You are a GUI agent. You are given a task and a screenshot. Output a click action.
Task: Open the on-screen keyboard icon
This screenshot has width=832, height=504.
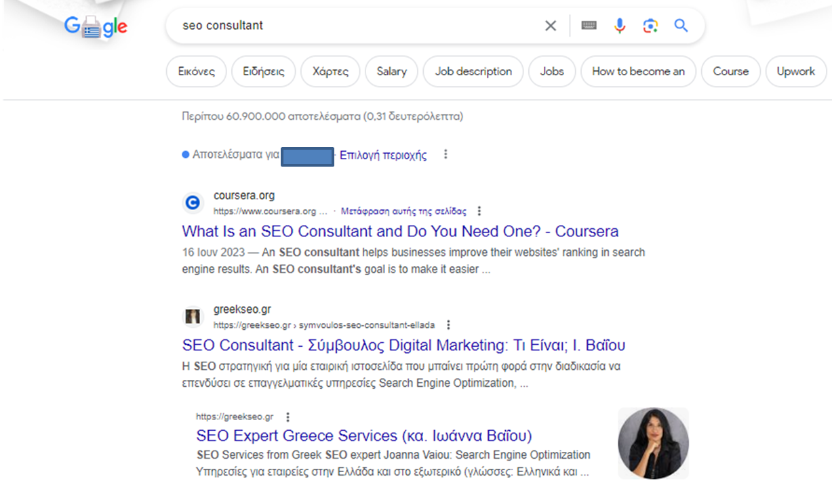click(x=589, y=26)
